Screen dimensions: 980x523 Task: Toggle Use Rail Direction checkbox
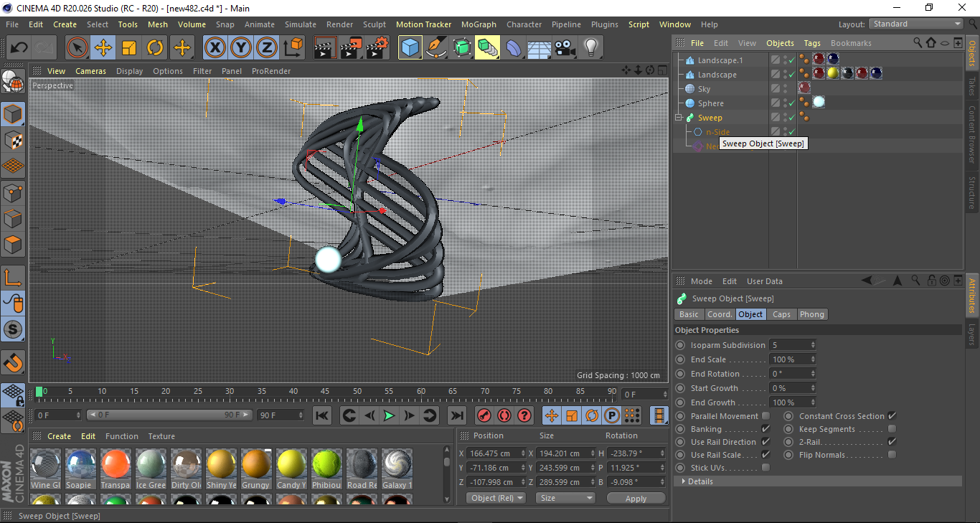pyautogui.click(x=765, y=442)
